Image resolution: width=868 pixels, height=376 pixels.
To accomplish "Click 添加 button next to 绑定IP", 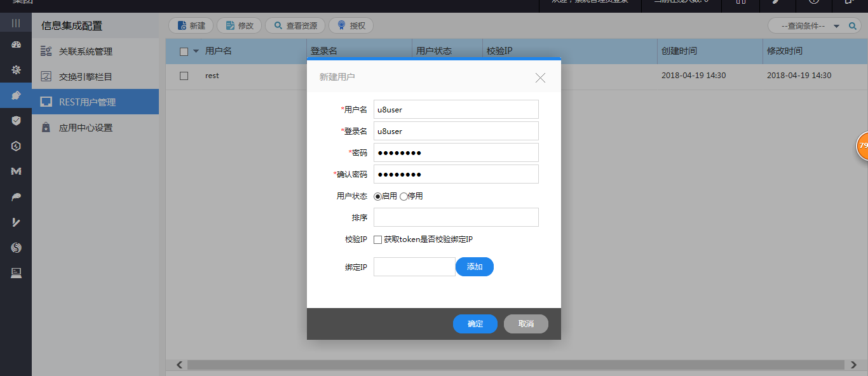I will (475, 267).
